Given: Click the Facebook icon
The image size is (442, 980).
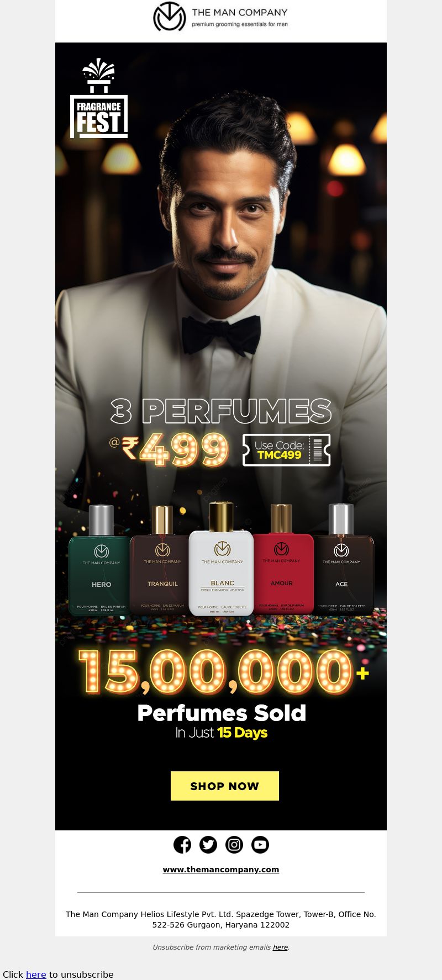Looking at the screenshot, I should [182, 845].
